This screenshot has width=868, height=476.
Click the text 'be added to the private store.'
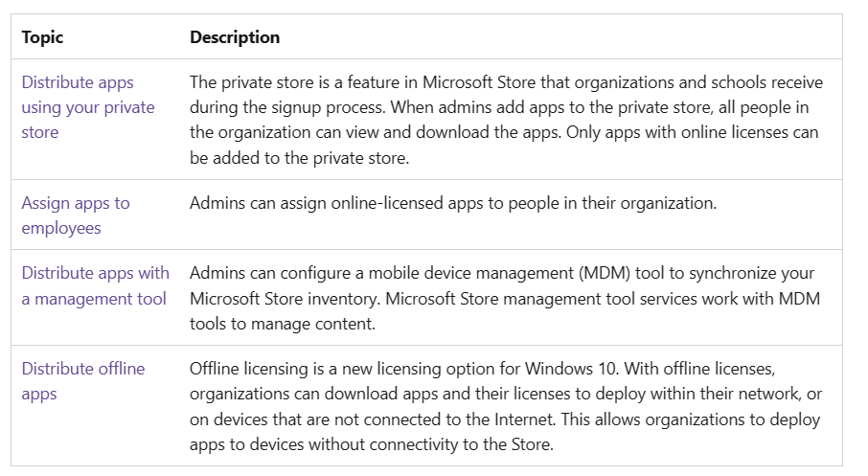point(300,158)
